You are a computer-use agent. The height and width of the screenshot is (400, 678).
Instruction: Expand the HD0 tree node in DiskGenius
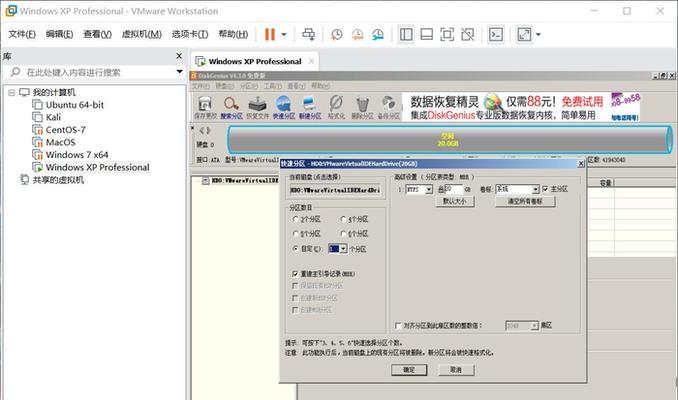coord(205,181)
